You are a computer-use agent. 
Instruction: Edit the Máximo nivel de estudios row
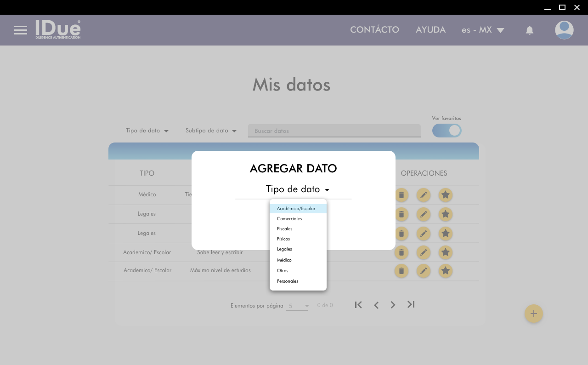pyautogui.click(x=423, y=271)
